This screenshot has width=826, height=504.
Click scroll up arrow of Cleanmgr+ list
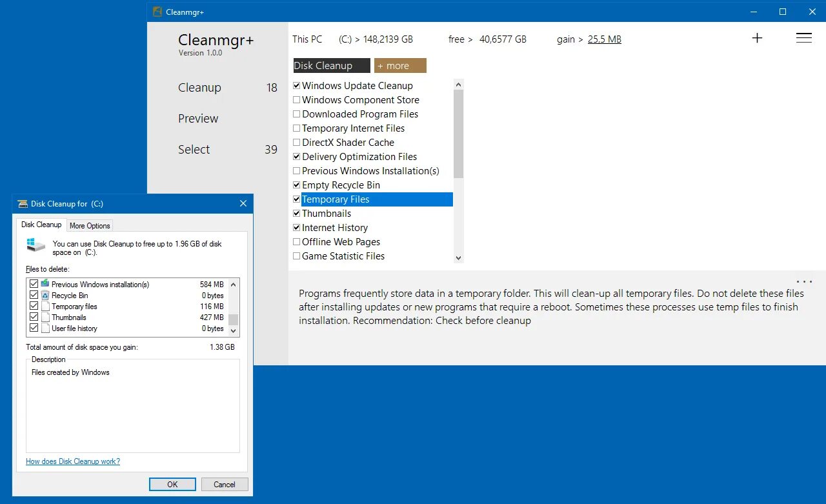click(x=459, y=85)
